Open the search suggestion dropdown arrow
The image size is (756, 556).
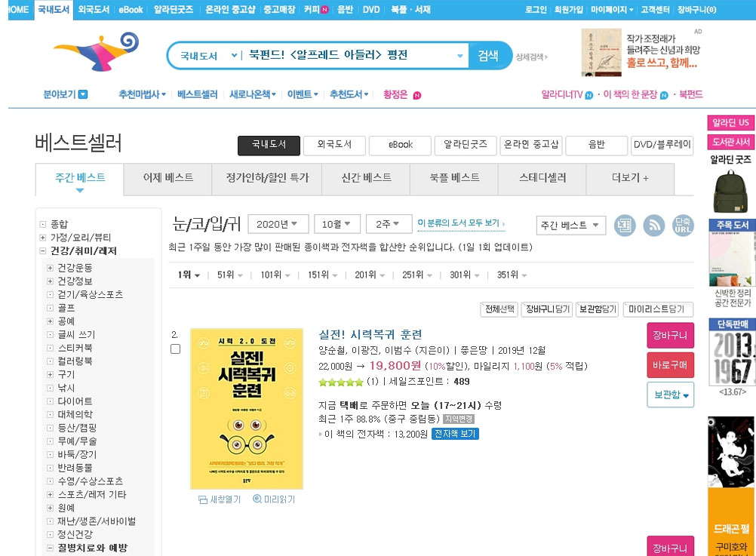[459, 56]
